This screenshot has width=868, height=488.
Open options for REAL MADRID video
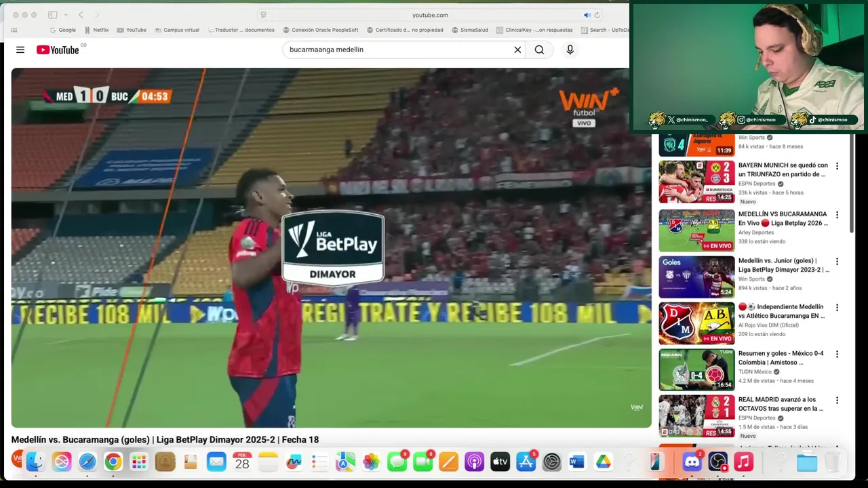(837, 400)
